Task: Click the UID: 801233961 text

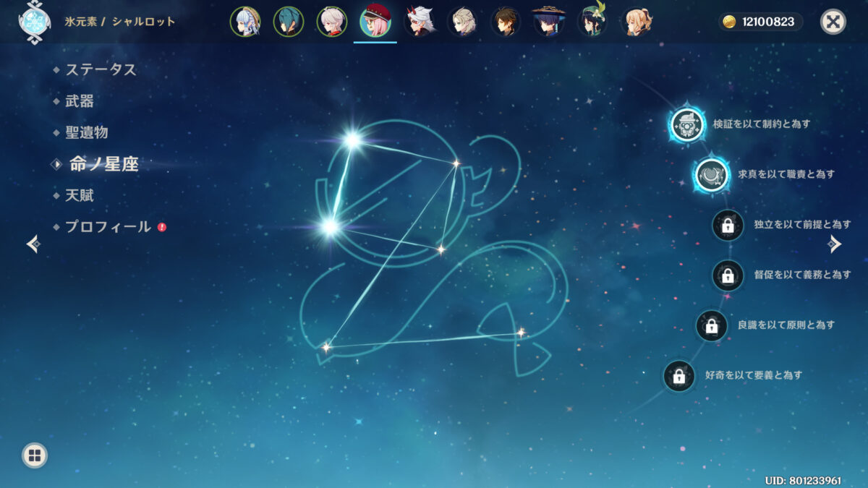Action: tap(803, 481)
